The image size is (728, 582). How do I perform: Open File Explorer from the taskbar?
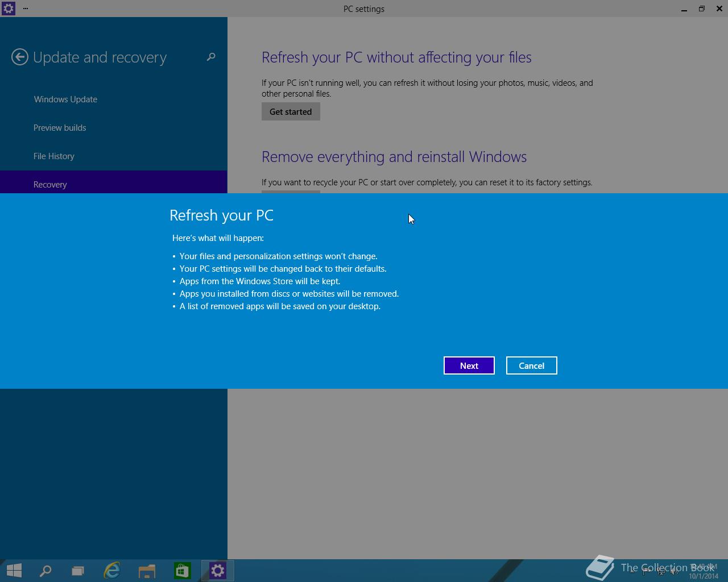[x=147, y=570]
